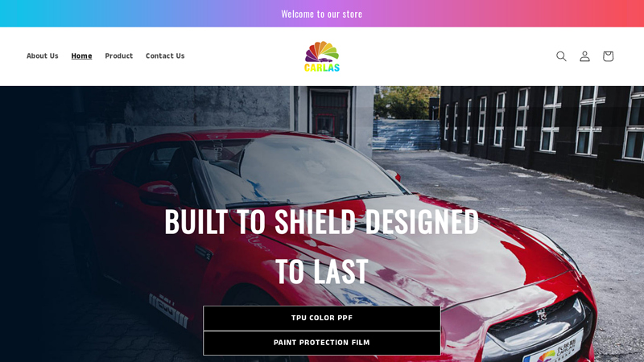Image resolution: width=644 pixels, height=362 pixels.
Task: Open the Product menu link
Action: tap(118, 56)
